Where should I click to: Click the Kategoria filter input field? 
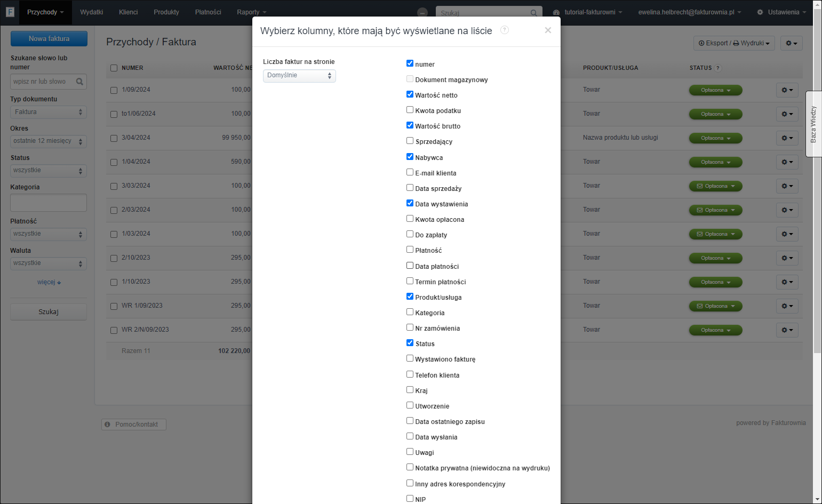click(49, 203)
